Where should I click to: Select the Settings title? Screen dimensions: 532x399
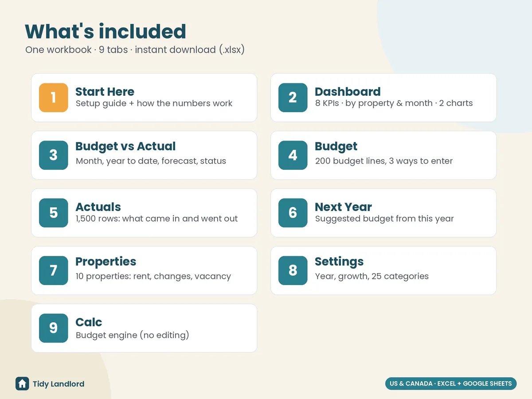[x=339, y=262]
